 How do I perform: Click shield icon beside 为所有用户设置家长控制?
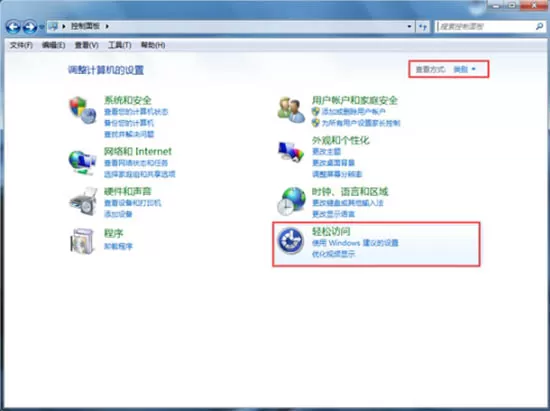click(x=316, y=123)
